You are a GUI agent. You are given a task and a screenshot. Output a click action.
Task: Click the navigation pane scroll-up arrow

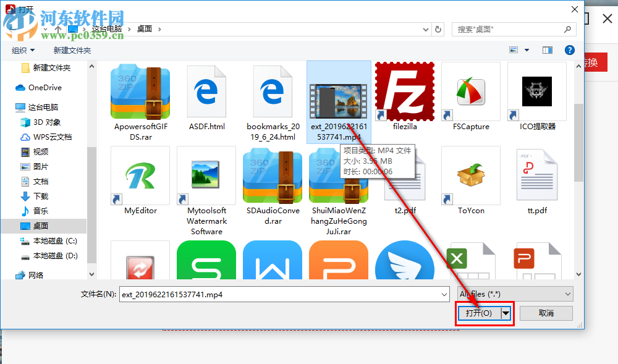click(x=91, y=67)
